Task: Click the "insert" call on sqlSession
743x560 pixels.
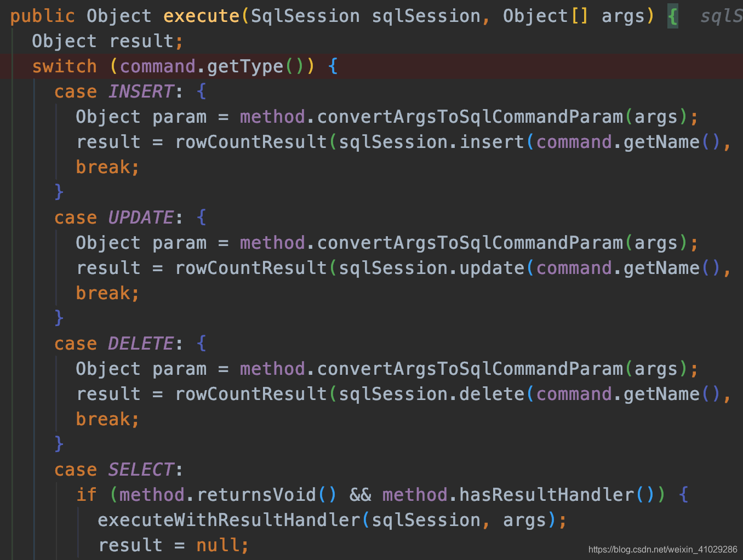Action: [x=492, y=142]
